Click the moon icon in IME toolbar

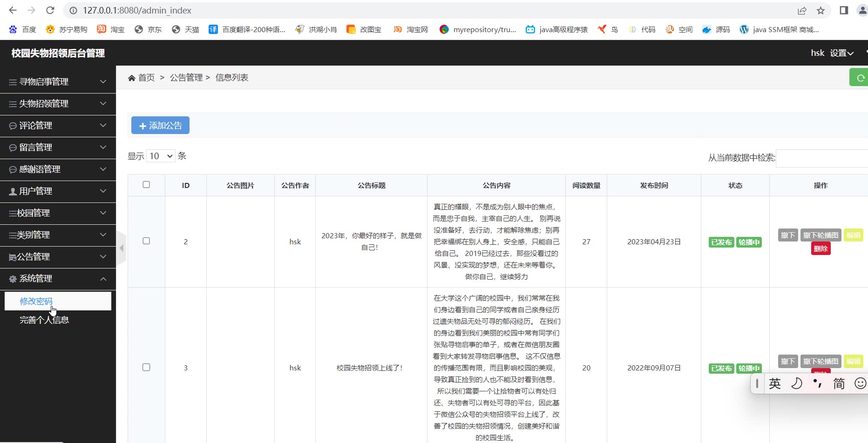(x=797, y=383)
